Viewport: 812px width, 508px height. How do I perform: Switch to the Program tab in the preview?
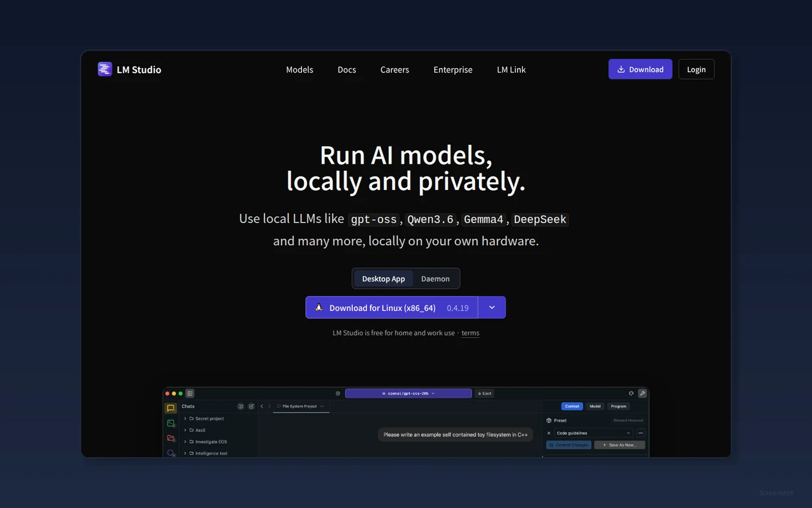[x=619, y=406]
